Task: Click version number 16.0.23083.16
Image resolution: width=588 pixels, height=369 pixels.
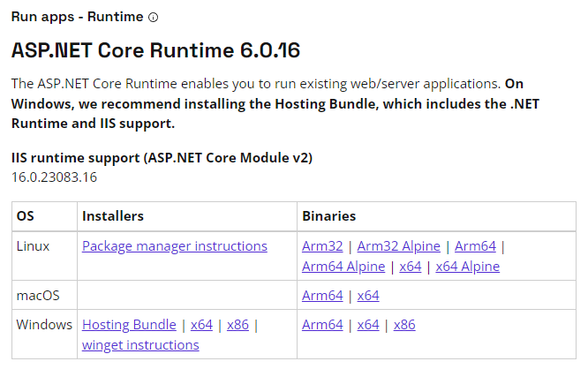Action: (x=54, y=177)
